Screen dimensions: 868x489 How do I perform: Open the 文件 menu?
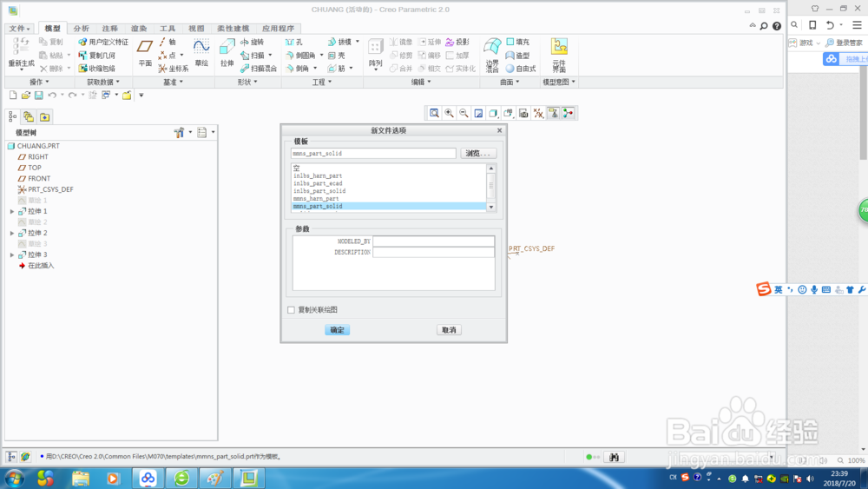click(19, 29)
